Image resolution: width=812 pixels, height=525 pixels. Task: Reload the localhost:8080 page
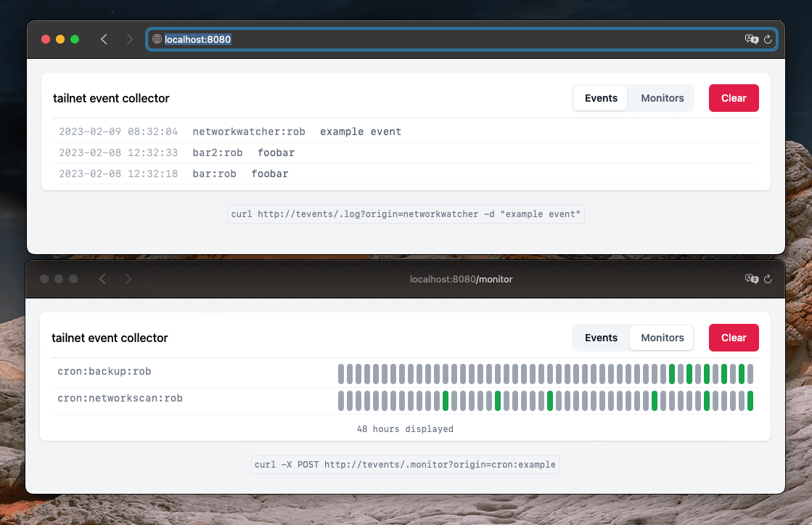tap(768, 39)
